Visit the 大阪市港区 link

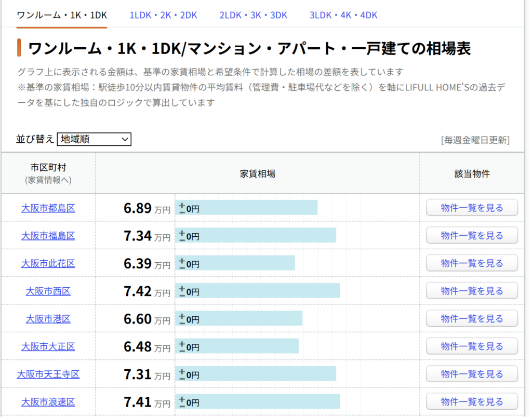pyautogui.click(x=48, y=319)
